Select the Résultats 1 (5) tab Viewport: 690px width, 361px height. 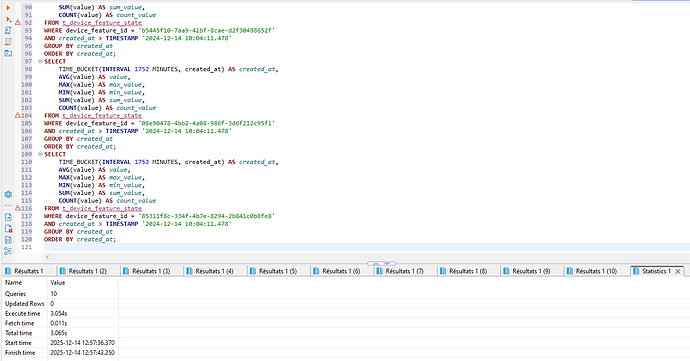pyautogui.click(x=278, y=271)
